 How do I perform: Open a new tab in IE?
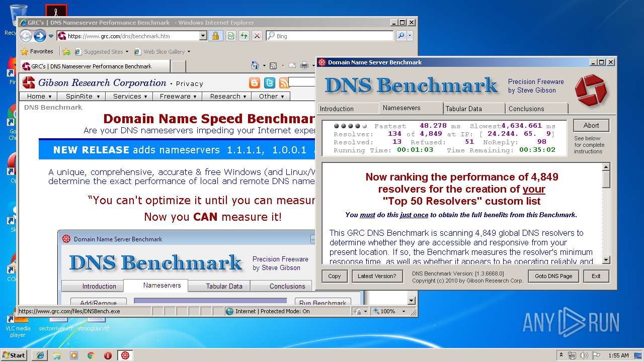point(178,66)
